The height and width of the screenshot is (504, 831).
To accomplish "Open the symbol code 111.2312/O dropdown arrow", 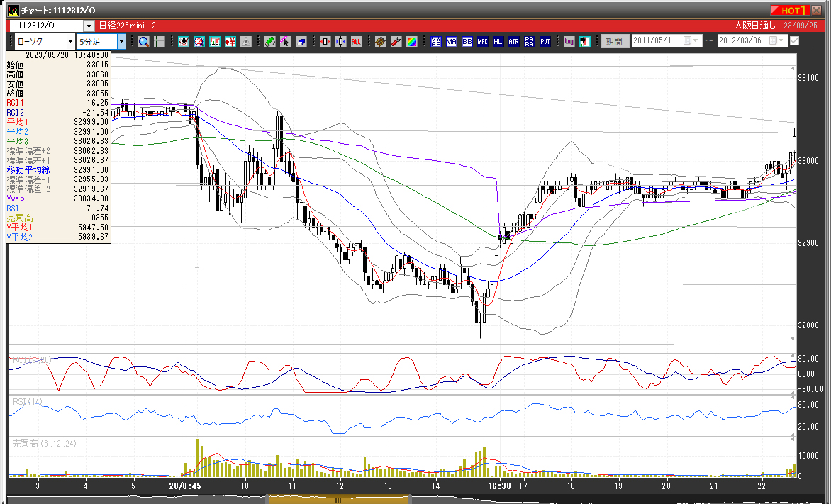I will [89, 26].
